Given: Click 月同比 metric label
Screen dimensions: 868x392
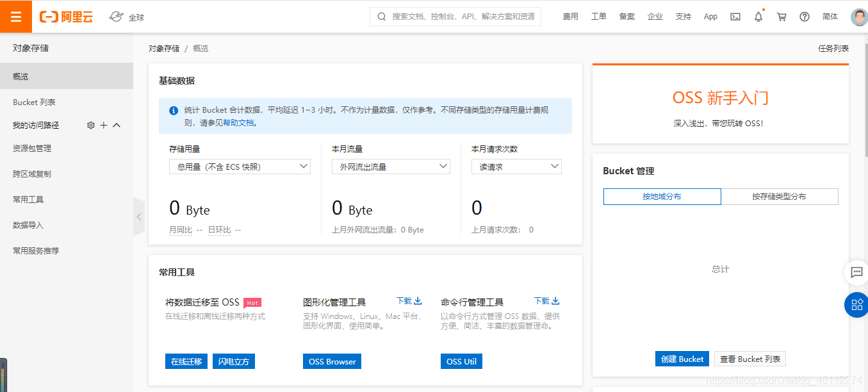Looking at the screenshot, I should pos(181,229).
